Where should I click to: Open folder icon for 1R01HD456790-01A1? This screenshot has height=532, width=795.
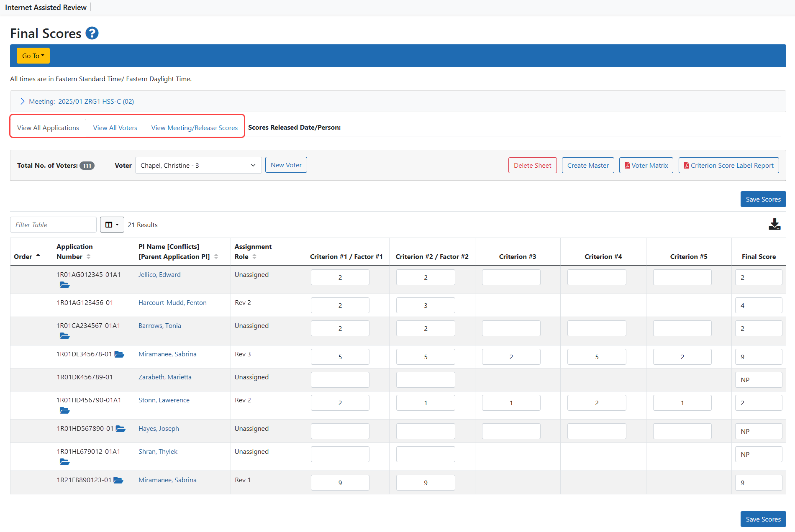tap(64, 411)
